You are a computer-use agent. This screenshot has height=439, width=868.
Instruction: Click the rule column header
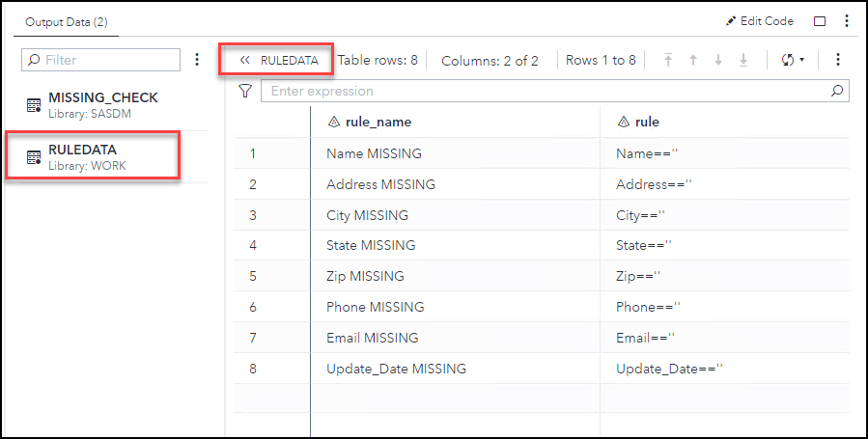click(x=648, y=122)
